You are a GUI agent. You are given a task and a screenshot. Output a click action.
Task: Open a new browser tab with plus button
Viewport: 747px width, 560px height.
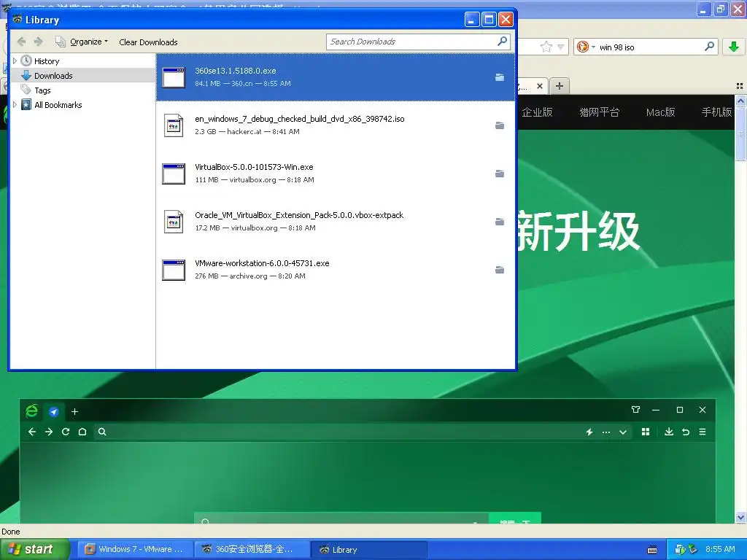pos(560,86)
